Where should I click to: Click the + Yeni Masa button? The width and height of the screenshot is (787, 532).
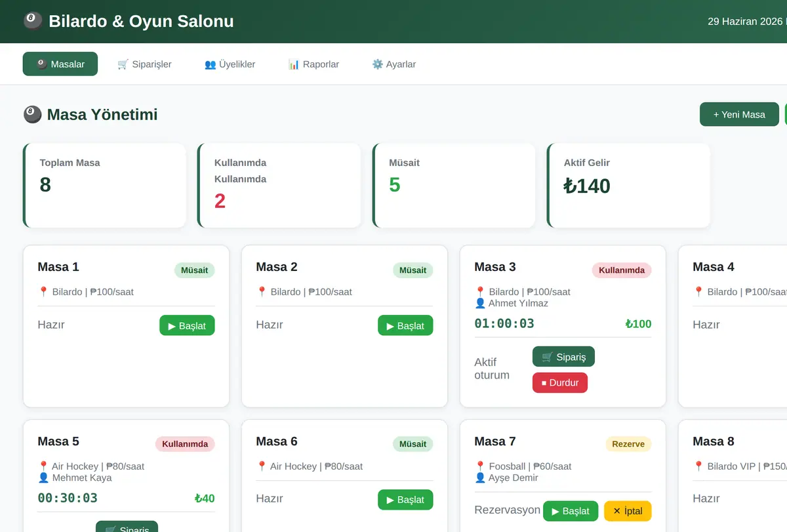pyautogui.click(x=739, y=114)
